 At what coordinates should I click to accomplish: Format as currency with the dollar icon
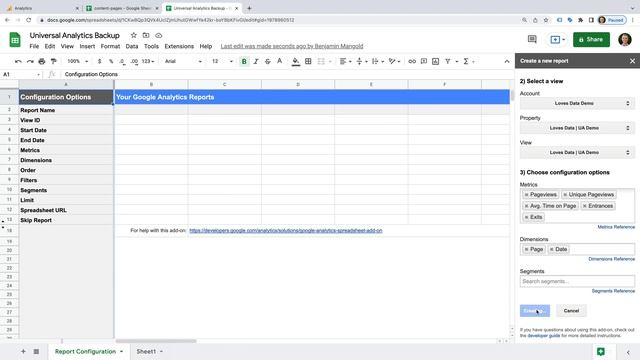coord(99,61)
